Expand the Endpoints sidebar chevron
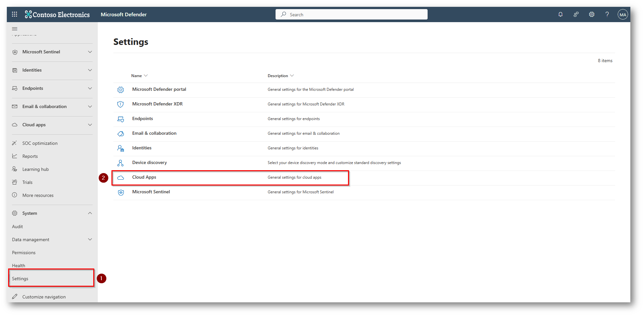This screenshot has width=644, height=316. pyautogui.click(x=90, y=88)
